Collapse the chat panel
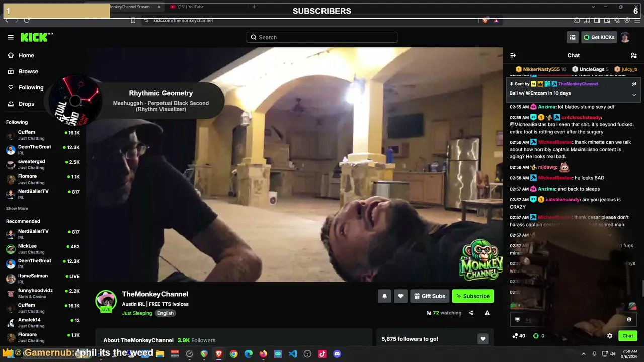Screen dimensions: 644x362 click(513, 55)
